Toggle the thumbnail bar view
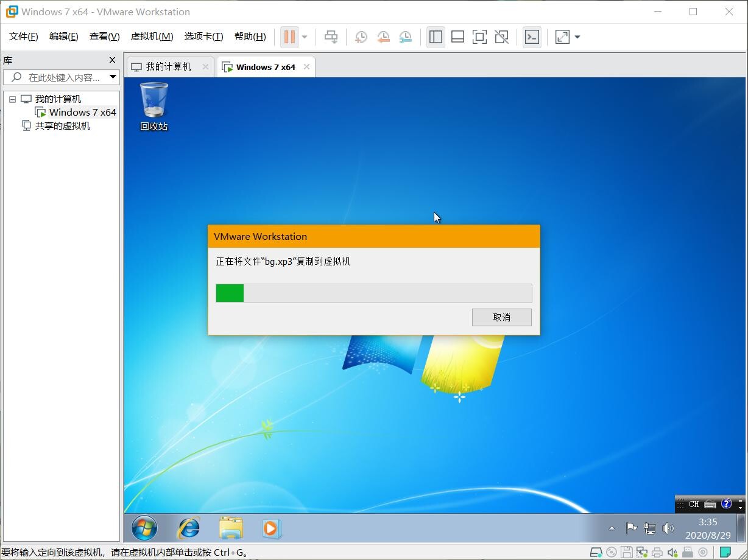The image size is (748, 560). 457,37
